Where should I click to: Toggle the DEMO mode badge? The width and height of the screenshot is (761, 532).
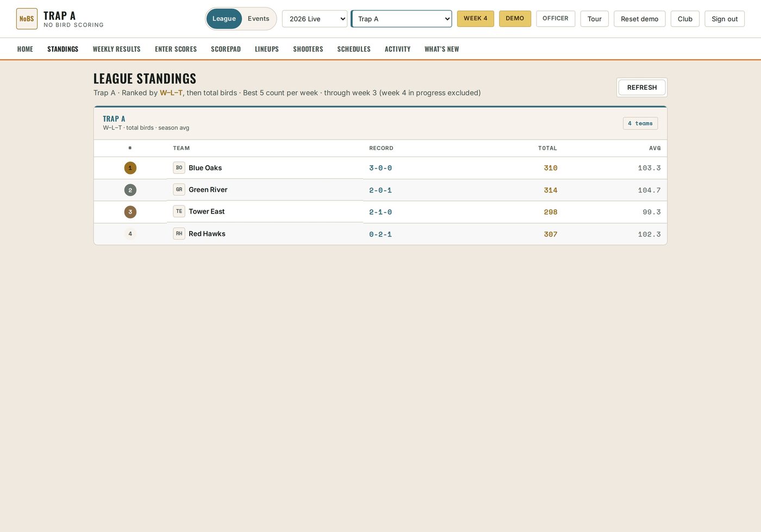tap(515, 18)
